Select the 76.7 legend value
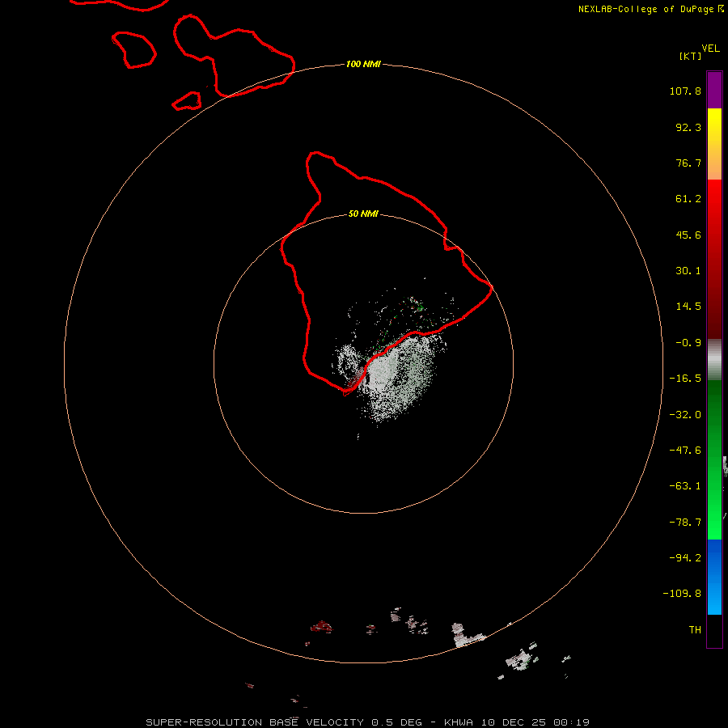728x728 pixels. coord(688,163)
